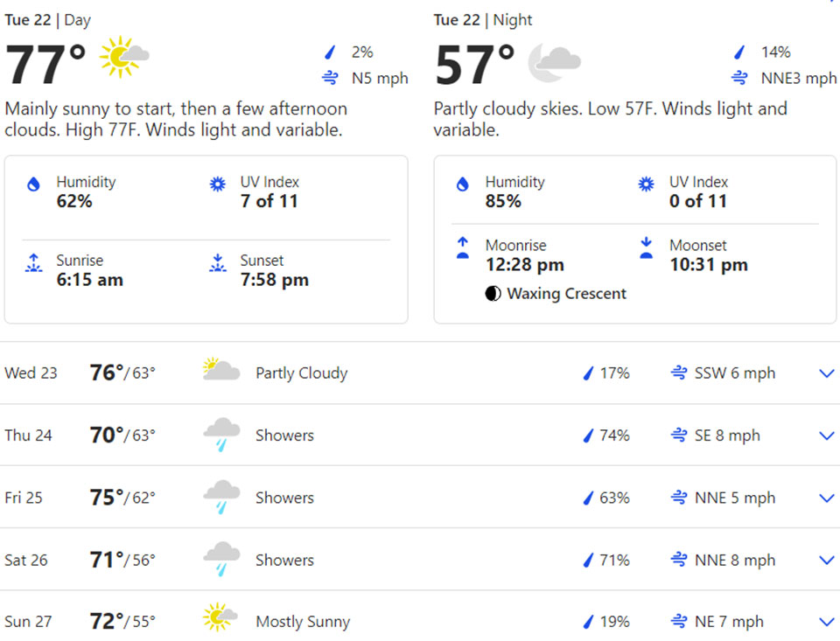The image size is (840, 641).
Task: Click the Tue 22 Night wind icon
Action: click(x=740, y=79)
